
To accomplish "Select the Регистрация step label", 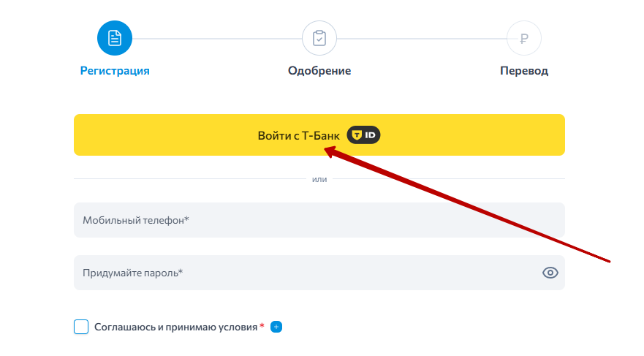I will point(115,71).
